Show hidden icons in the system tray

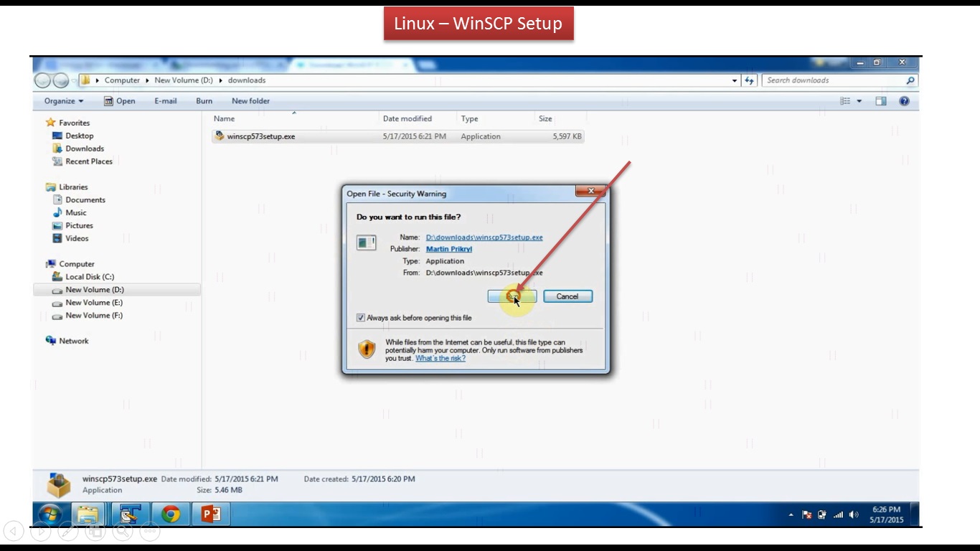[x=791, y=514]
